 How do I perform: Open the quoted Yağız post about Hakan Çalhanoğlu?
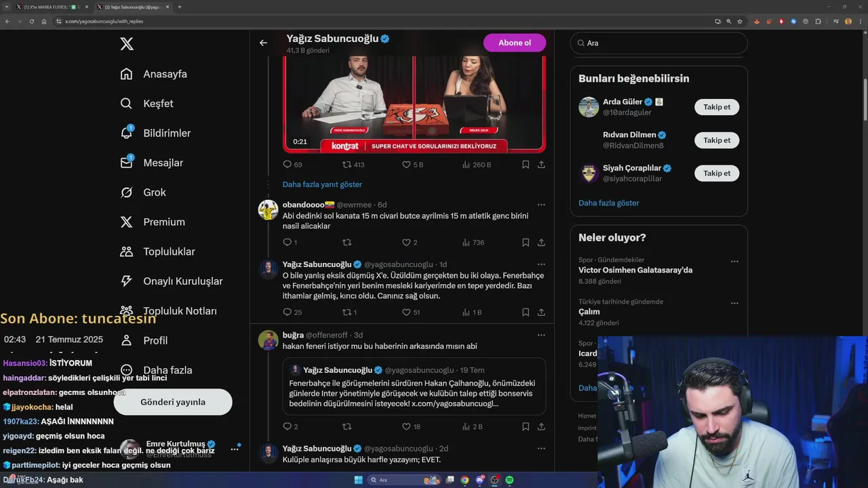(414, 386)
